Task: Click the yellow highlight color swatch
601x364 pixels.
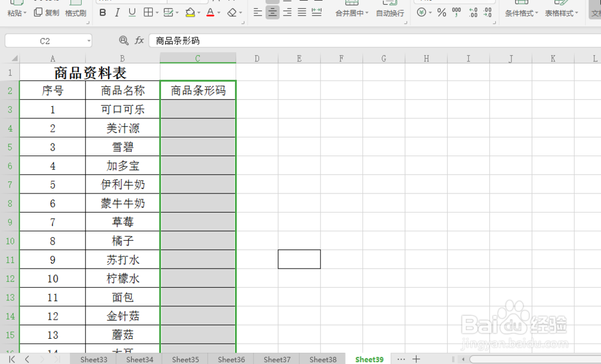Action: (x=191, y=15)
